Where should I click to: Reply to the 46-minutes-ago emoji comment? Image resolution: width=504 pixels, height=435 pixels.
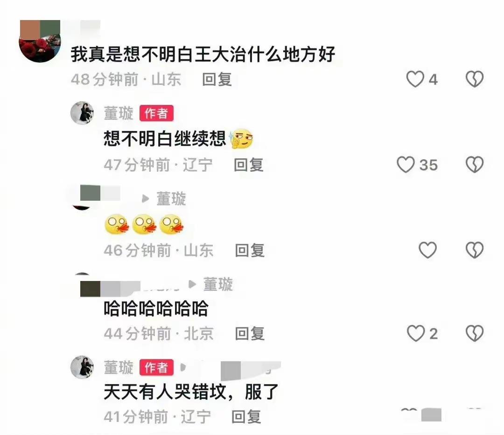(250, 251)
